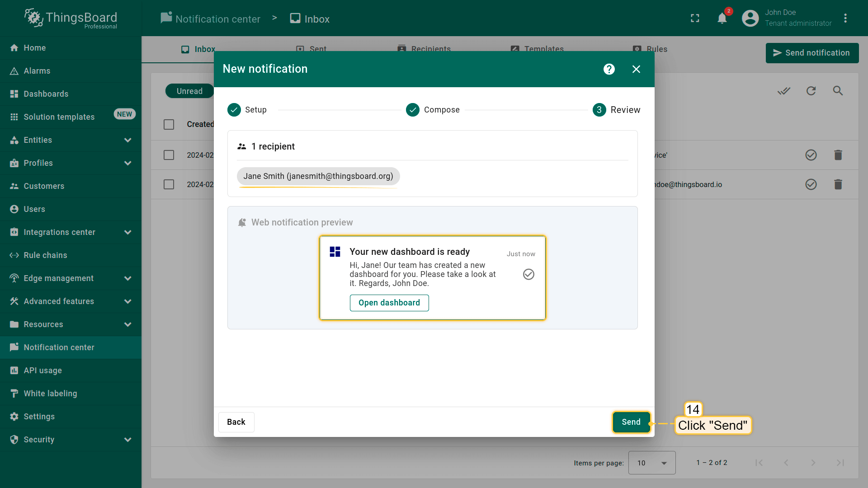Switch to the Rules tab
Viewport: 868px width, 488px height.
(x=650, y=49)
